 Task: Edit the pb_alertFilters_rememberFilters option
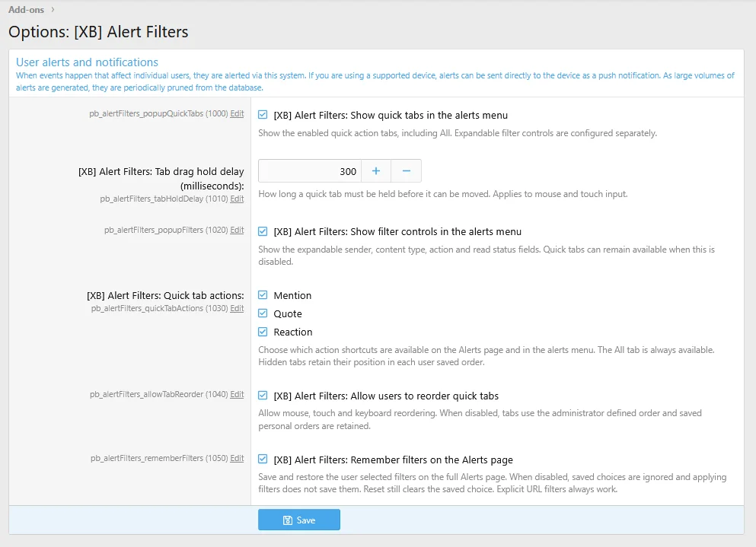pos(237,458)
